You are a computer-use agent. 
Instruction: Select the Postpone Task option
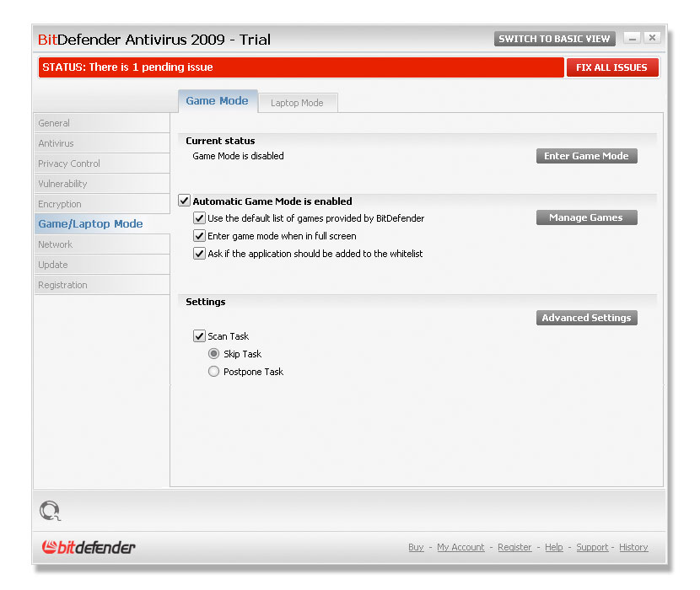tap(213, 371)
